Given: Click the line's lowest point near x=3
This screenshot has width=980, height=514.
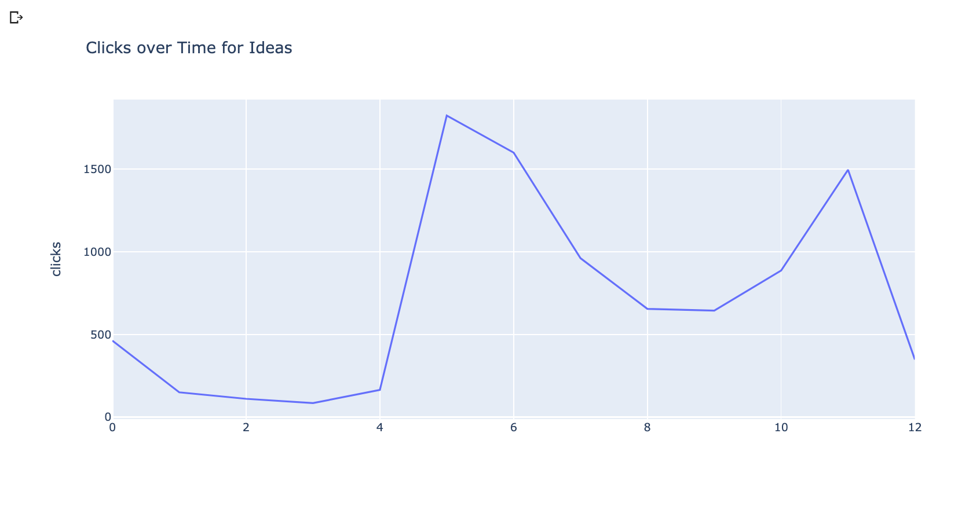Looking at the screenshot, I should click(313, 403).
